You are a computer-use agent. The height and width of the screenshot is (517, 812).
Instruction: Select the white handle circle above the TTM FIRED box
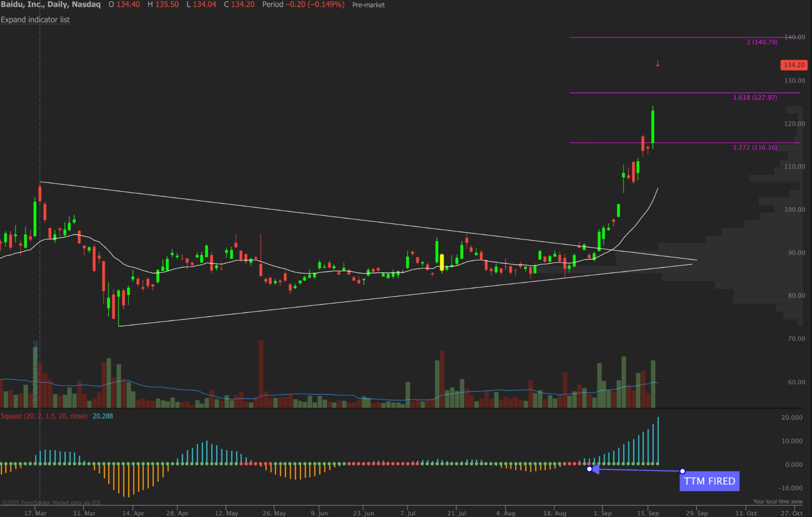682,471
